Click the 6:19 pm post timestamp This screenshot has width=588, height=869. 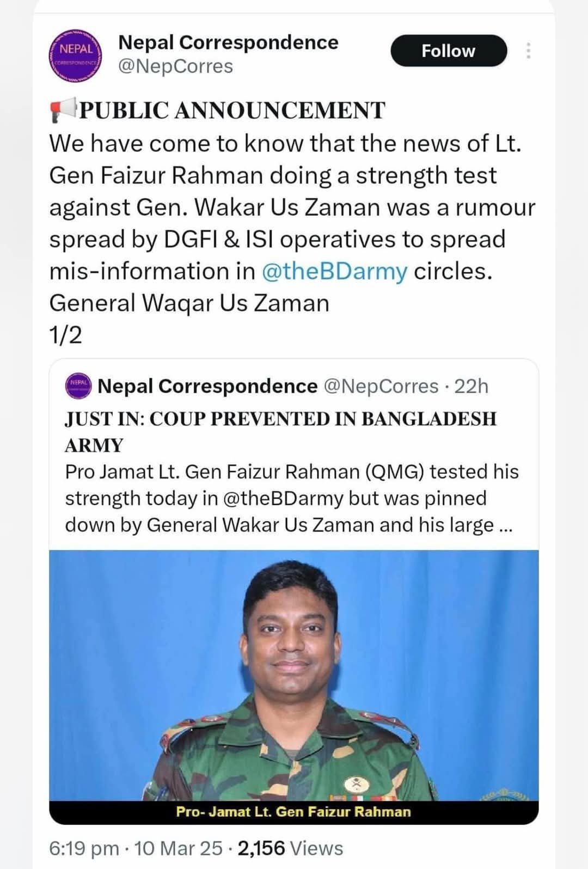point(84,848)
